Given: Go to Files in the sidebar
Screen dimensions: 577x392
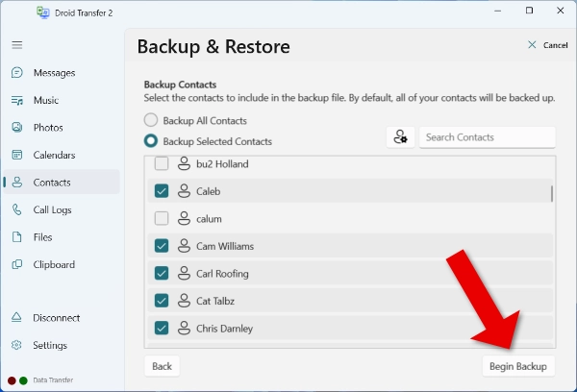Looking at the screenshot, I should [x=42, y=237].
